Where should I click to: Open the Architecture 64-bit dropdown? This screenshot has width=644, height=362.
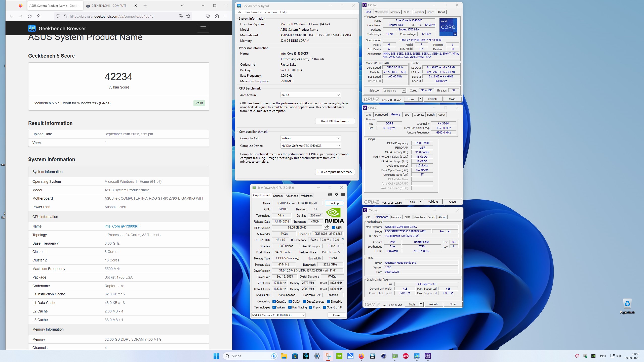pyautogui.click(x=311, y=95)
